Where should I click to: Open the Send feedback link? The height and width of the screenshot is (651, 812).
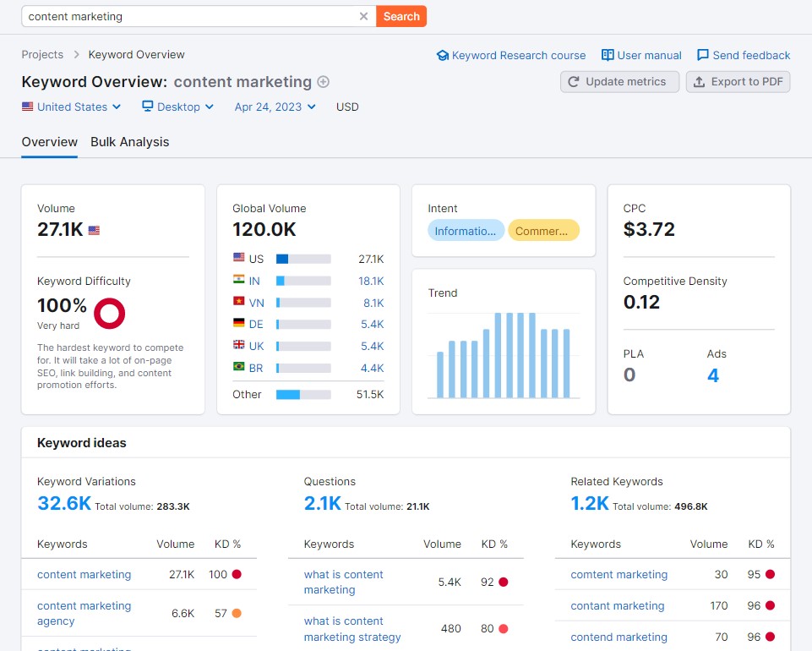pos(751,56)
